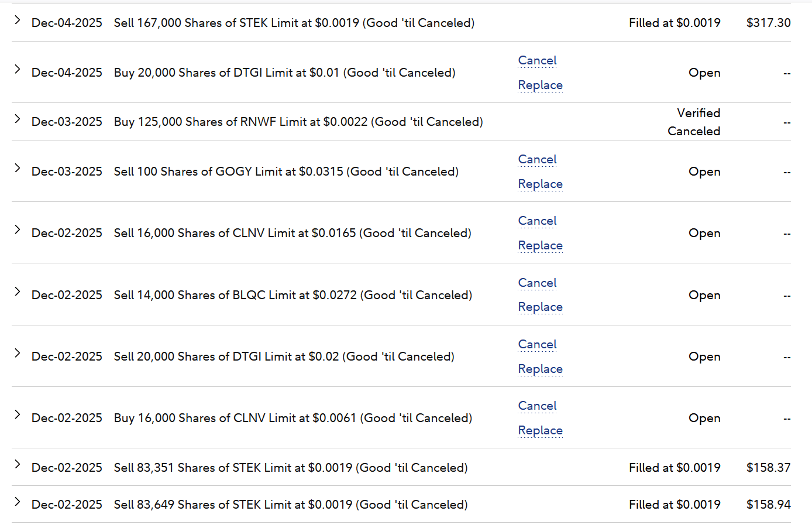Expand the Sell 20,000 DTGI order row

(x=18, y=354)
